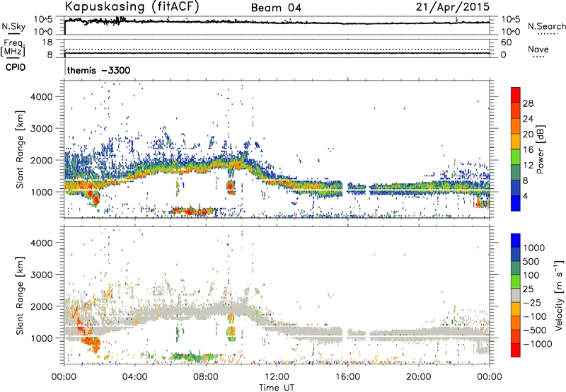Click the red high-power echo patch near 09:20
The image size is (566, 392).
(x=231, y=188)
